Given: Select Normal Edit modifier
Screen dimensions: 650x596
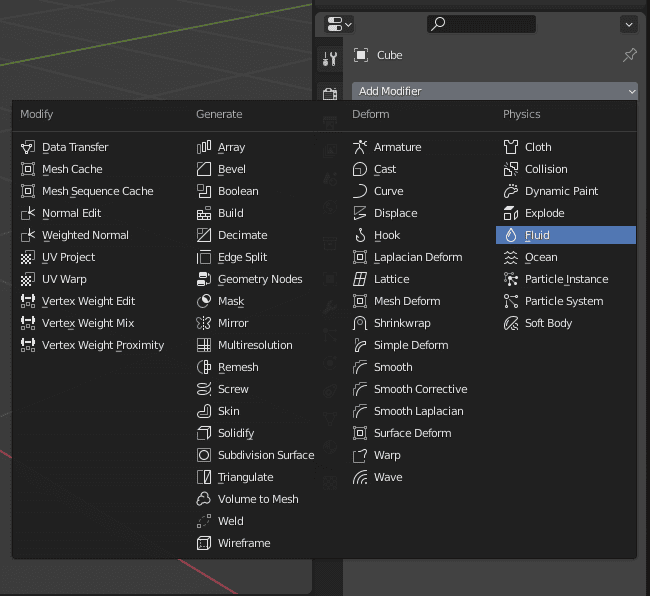Looking at the screenshot, I should point(61,213).
